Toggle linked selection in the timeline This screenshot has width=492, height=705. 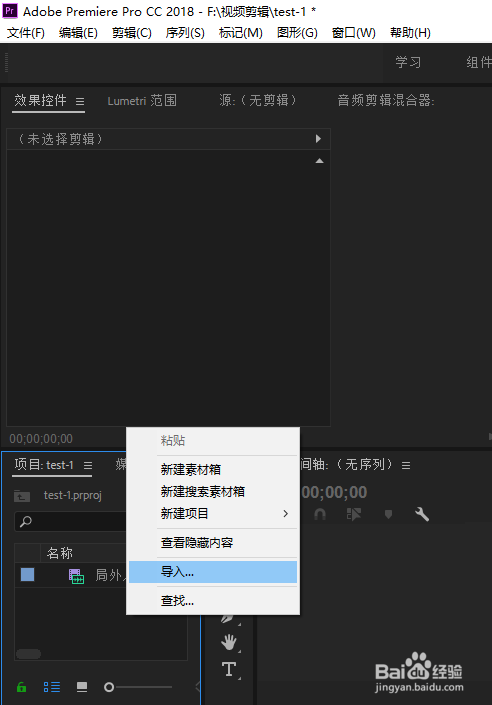pos(354,514)
